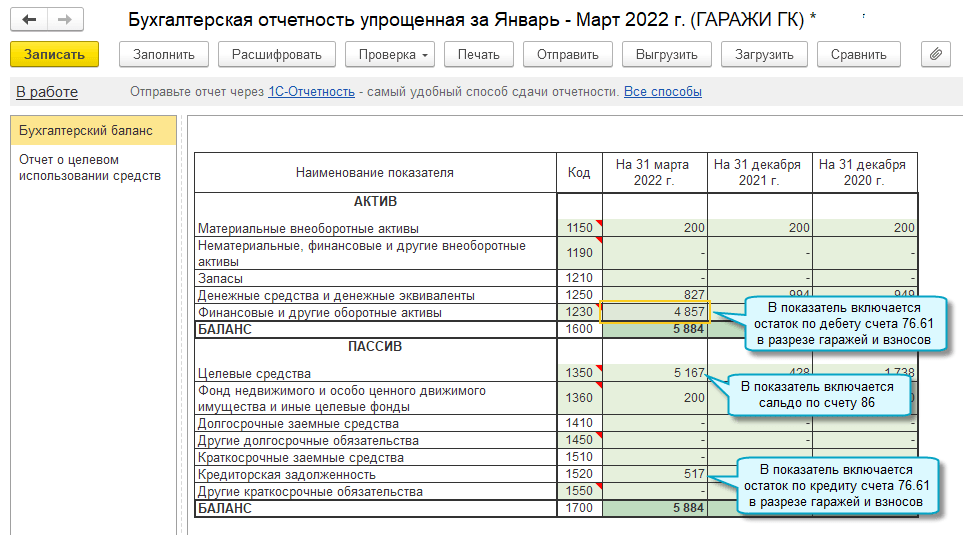This screenshot has height=535, width=963.
Task: Click 'Денежные средства и денежные эквиваленты' label
Action: pos(336,295)
